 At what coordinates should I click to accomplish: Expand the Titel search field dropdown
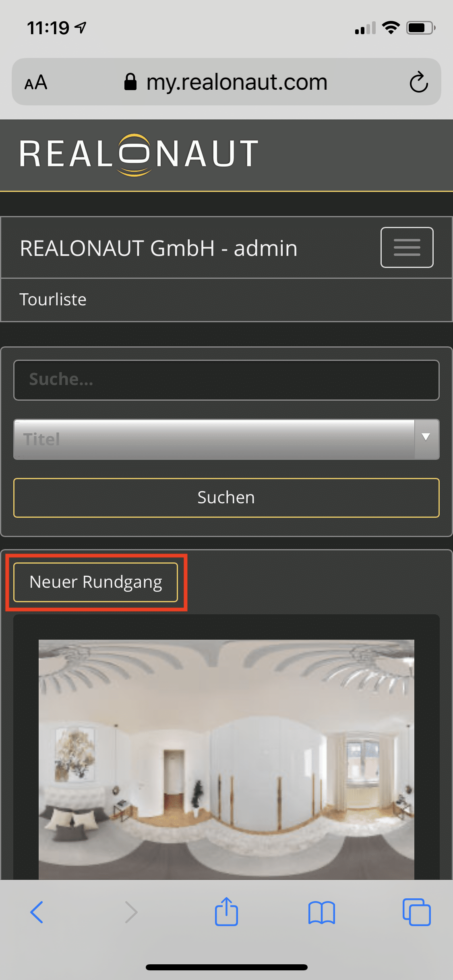[226, 439]
